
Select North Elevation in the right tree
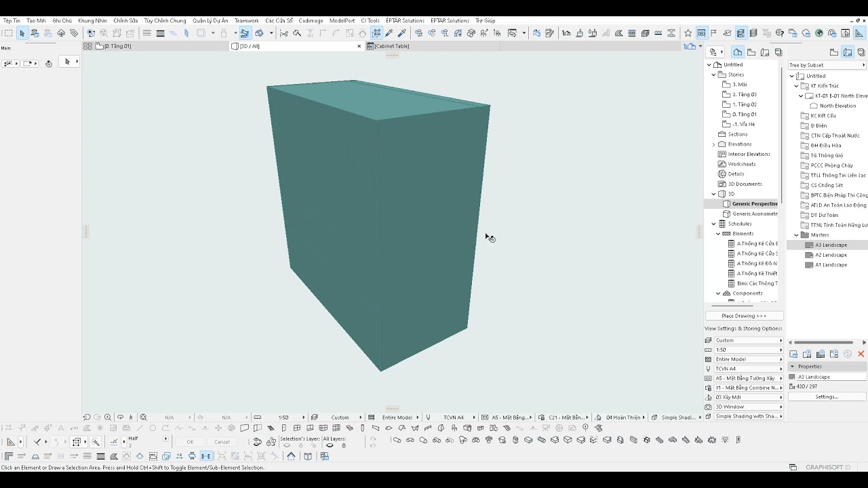point(837,106)
